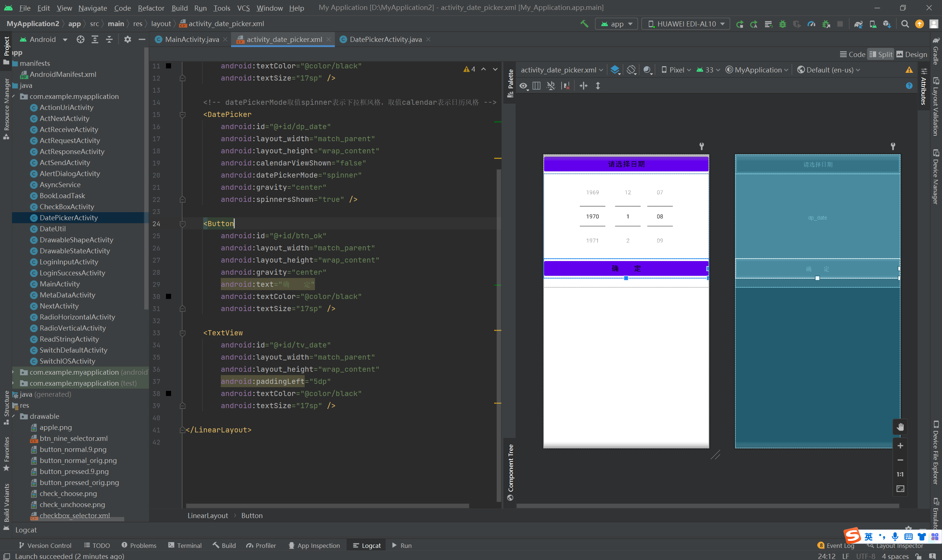Open the Refactor menu
This screenshot has width=942, height=560.
pyautogui.click(x=150, y=8)
